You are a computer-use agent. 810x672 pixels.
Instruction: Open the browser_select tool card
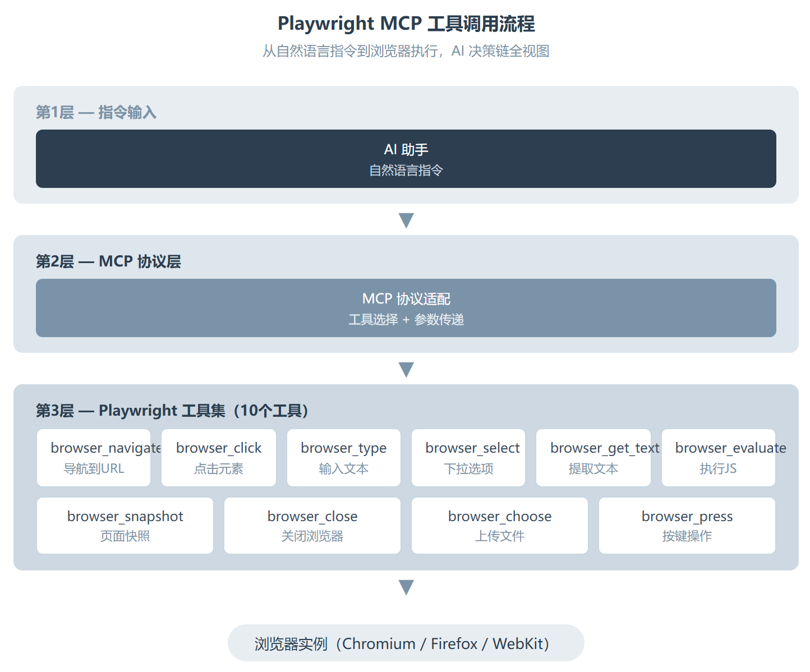click(468, 458)
